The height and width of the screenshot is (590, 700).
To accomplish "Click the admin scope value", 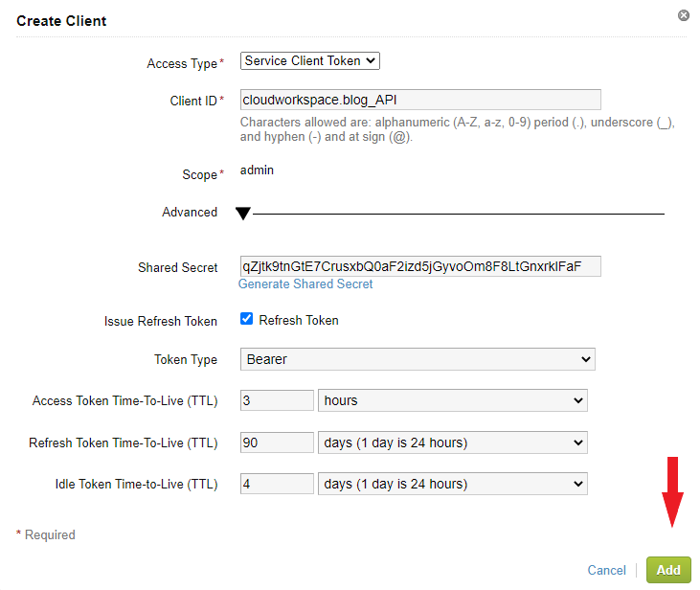I will pyautogui.click(x=257, y=170).
